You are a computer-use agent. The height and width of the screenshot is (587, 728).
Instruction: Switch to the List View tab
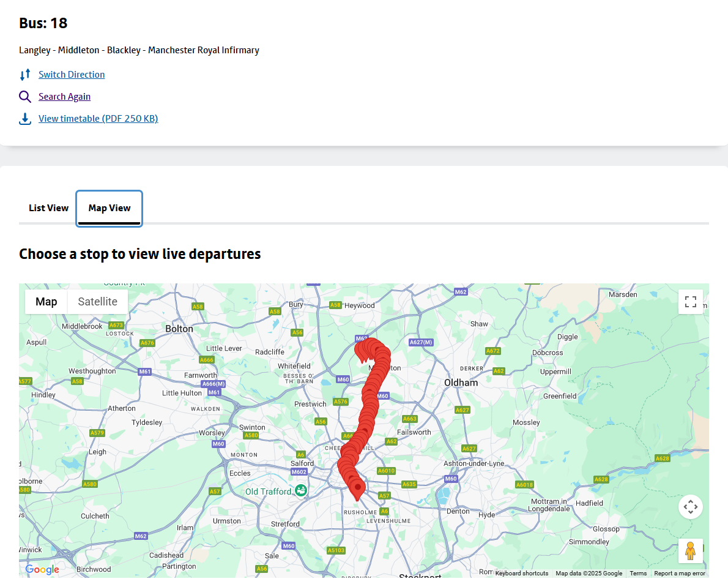click(x=49, y=208)
